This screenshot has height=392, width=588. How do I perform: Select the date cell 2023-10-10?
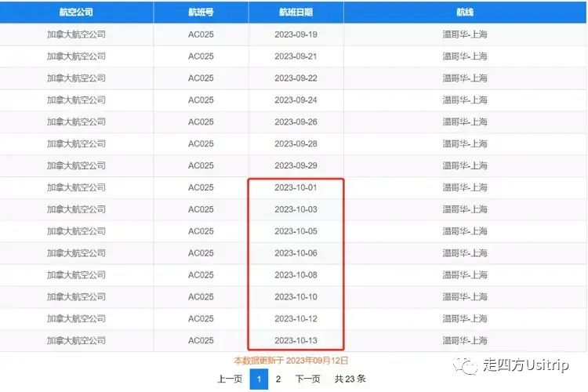296,296
